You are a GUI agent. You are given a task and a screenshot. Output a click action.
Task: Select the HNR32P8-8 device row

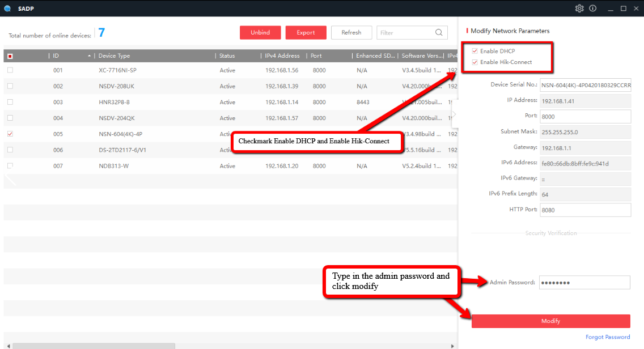230,102
